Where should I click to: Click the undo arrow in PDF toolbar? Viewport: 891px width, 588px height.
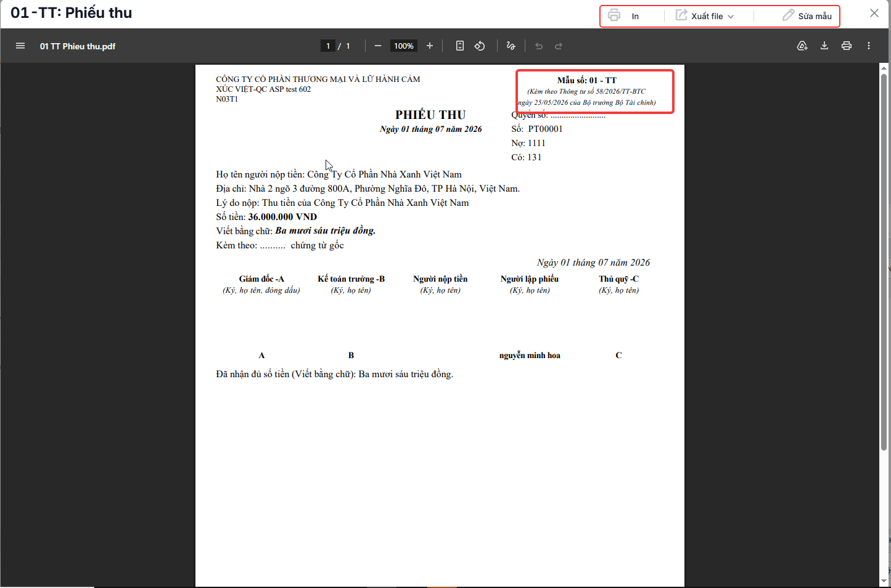539,46
